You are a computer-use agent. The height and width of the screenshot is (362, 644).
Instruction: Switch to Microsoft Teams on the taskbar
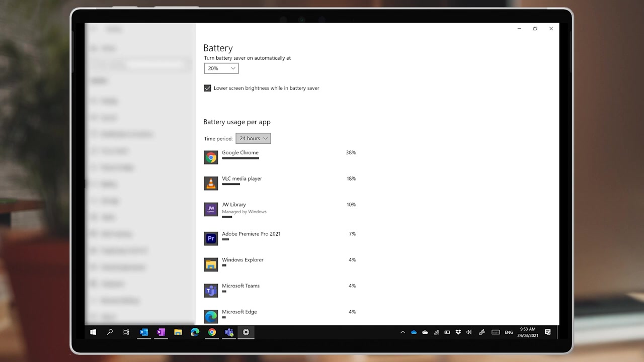click(x=229, y=332)
